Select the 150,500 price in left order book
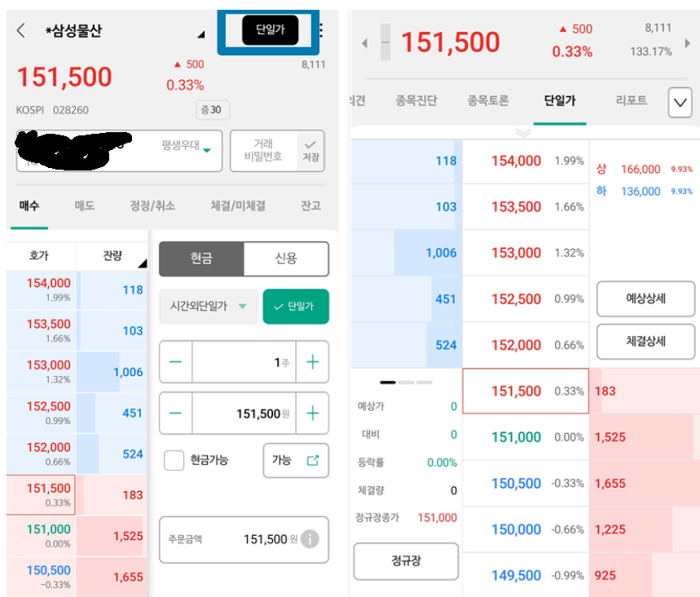This screenshot has height=597, width=700. [41, 577]
